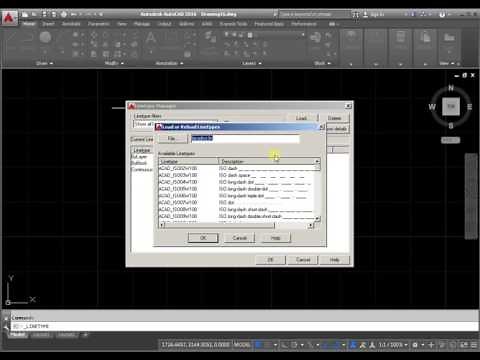Switch to the Annotate ribbon tab

click(71, 24)
